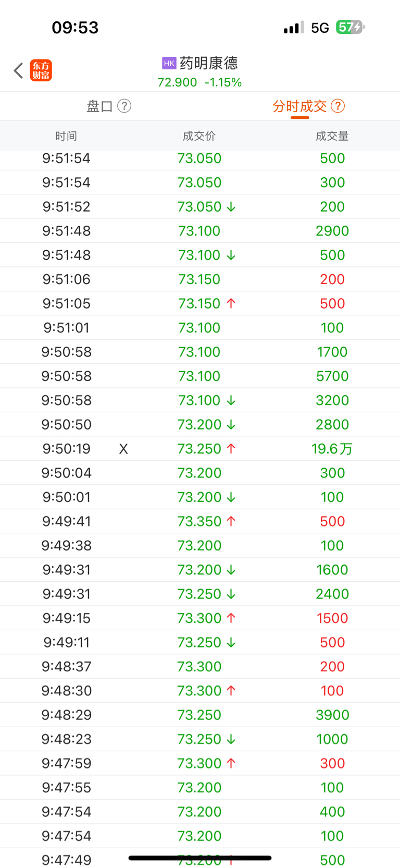
Task: Tap the 药明康德 stock title
Action: pos(209,63)
